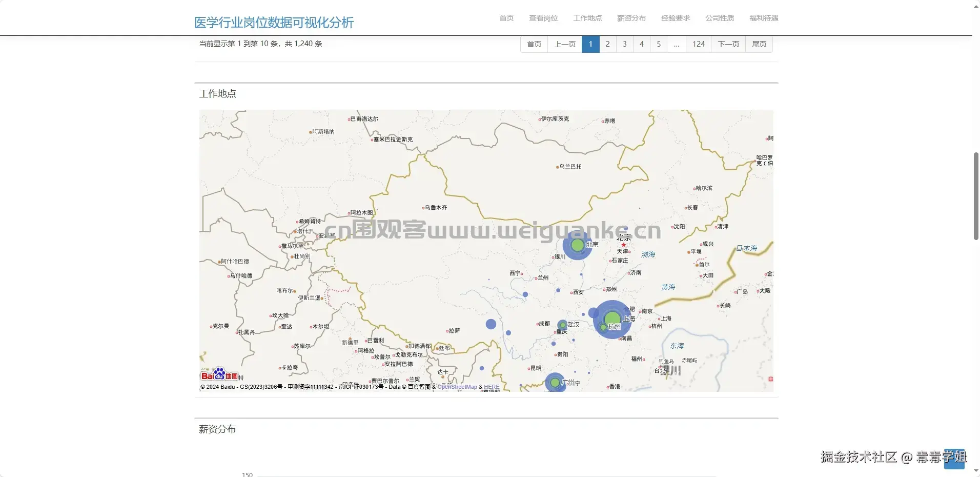980x477 pixels.
Task: Click the 贵阳 label on the map
Action: point(562,354)
